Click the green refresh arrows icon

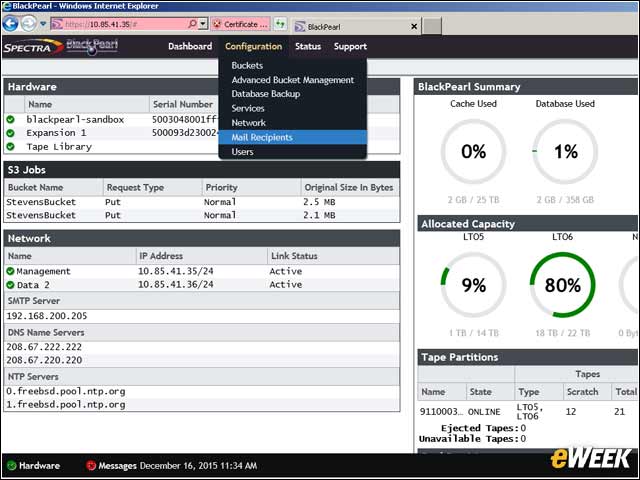pos(280,24)
